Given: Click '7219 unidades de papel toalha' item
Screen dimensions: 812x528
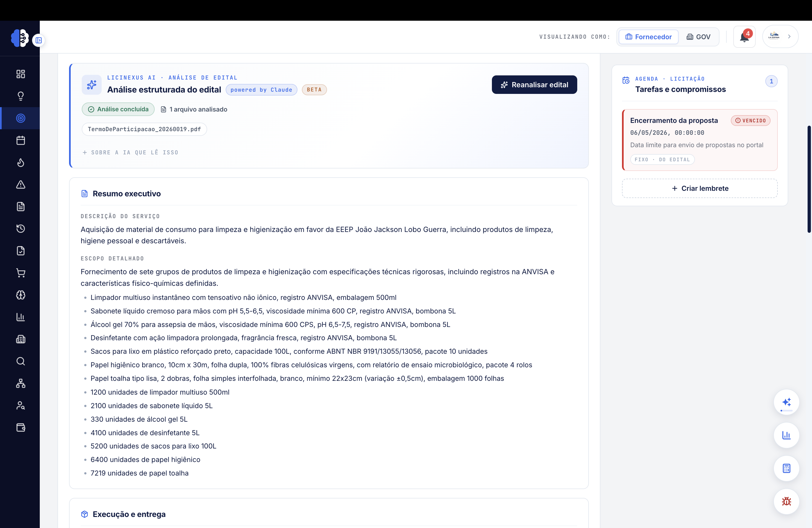Looking at the screenshot, I should pyautogui.click(x=139, y=473).
